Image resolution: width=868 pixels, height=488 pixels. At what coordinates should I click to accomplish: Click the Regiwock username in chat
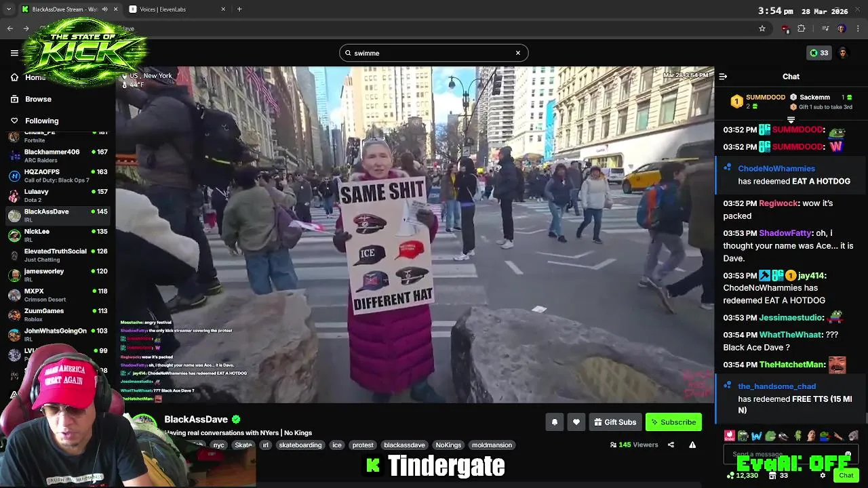[778, 203]
